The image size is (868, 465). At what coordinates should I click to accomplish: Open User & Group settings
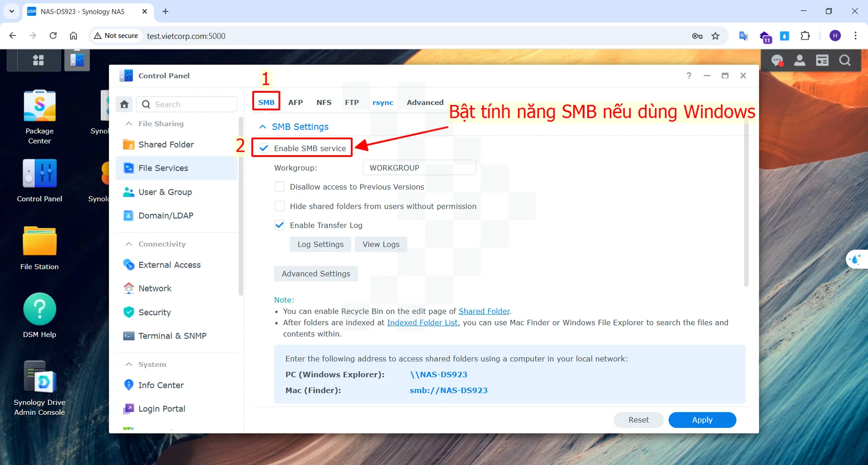[176, 192]
